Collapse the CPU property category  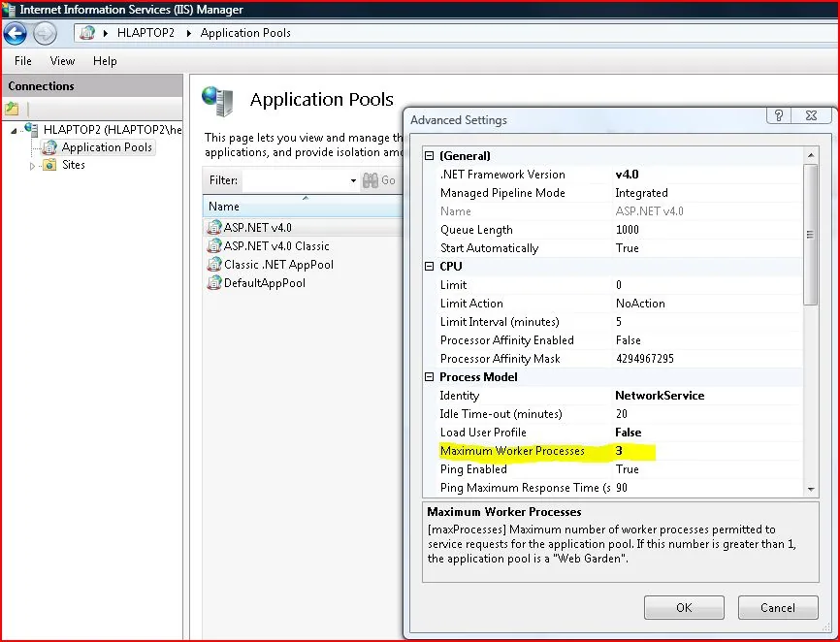(429, 266)
